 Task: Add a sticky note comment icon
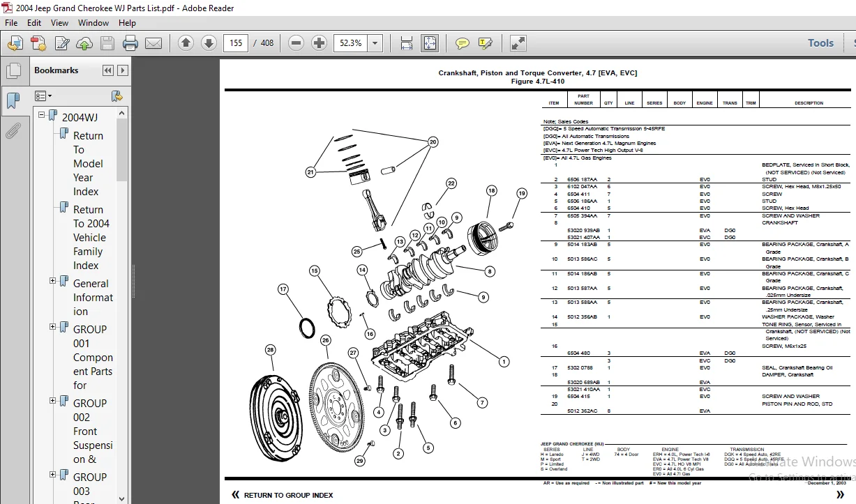tap(462, 43)
